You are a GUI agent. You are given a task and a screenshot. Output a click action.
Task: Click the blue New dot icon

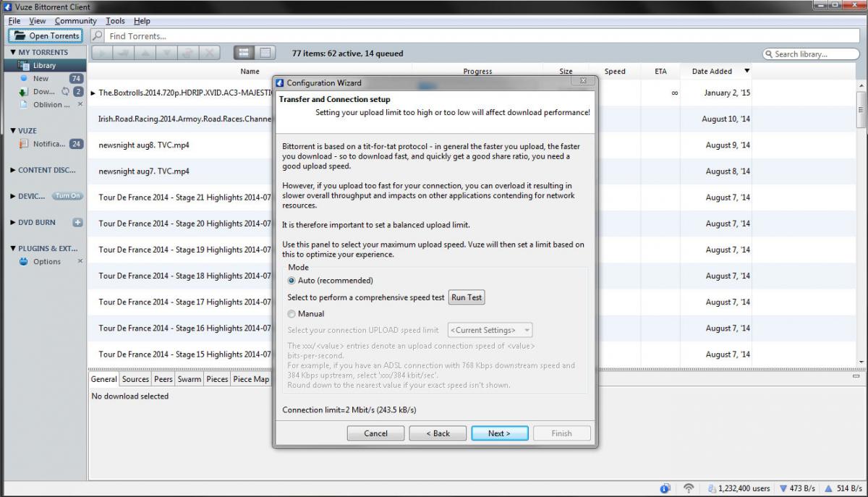tap(25, 78)
